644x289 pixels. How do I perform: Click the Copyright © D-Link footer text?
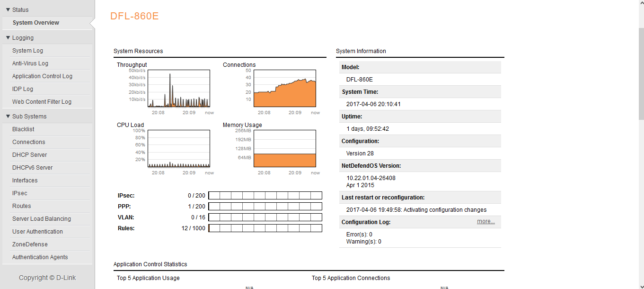tap(47, 278)
